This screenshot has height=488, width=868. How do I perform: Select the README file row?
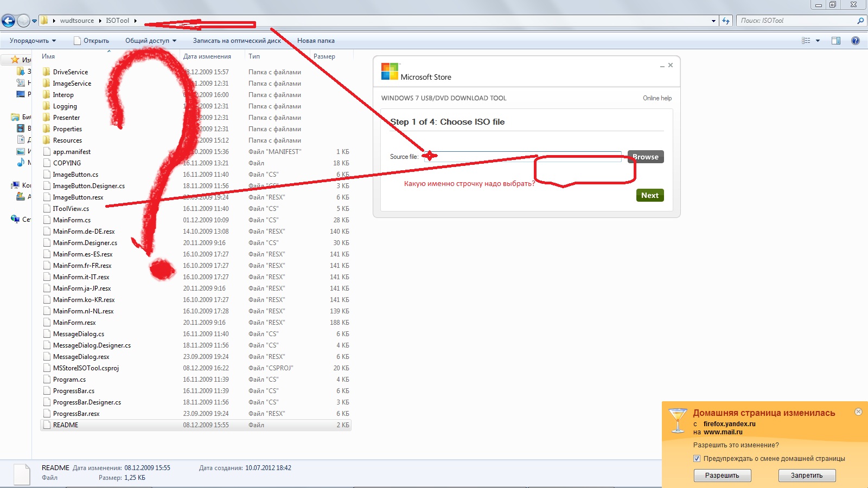(x=196, y=425)
